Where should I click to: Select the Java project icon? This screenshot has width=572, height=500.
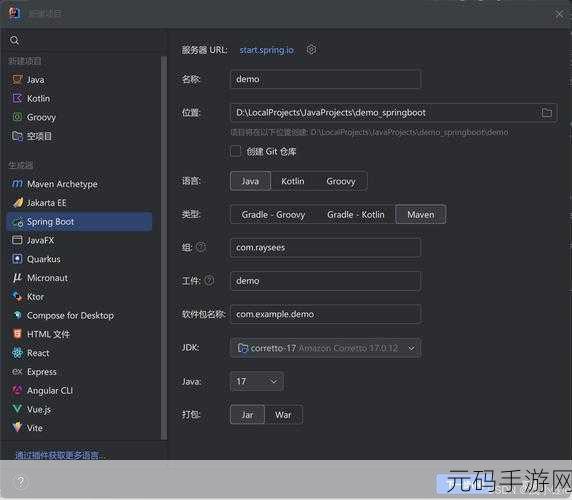[17, 80]
